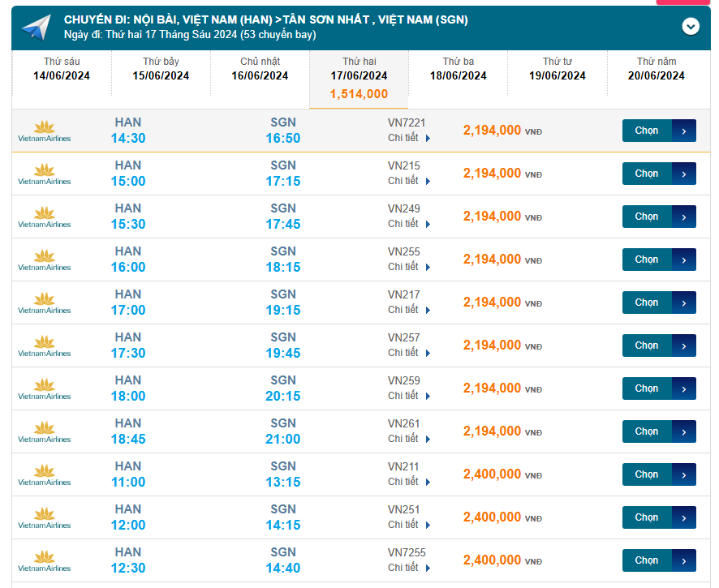Select the Chủ nhật 16/06/2024 date tab
The image size is (719, 588).
click(x=260, y=69)
